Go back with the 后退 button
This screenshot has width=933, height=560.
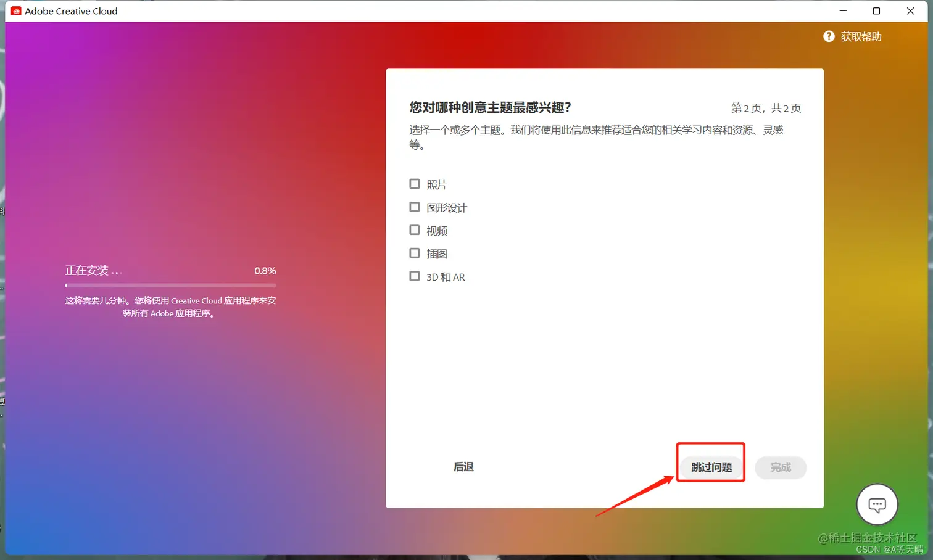(463, 467)
